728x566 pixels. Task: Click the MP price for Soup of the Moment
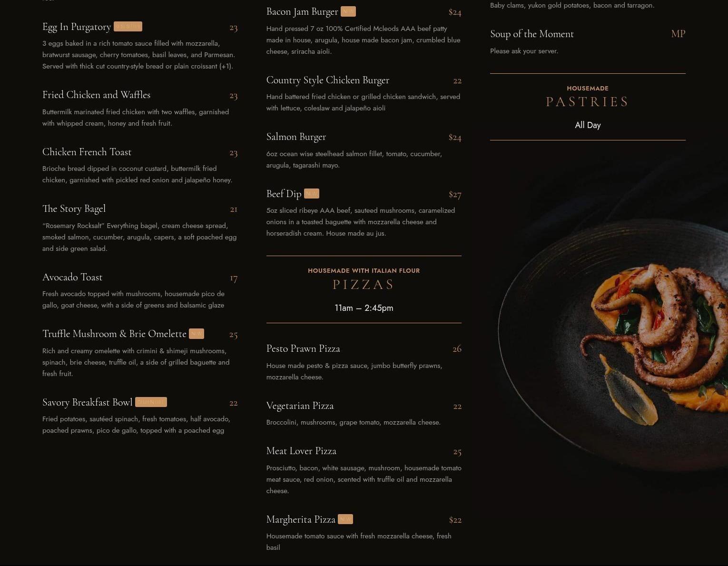(678, 34)
